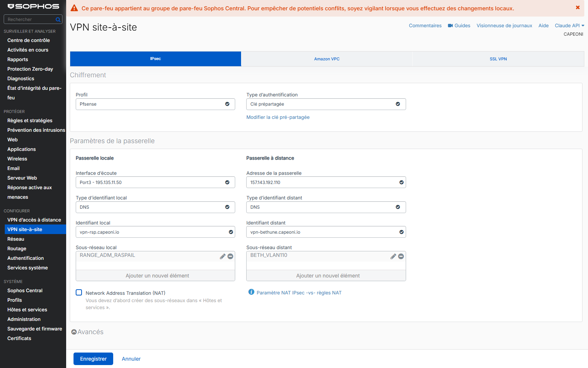Add new element to Sous-réseau distant
This screenshot has width=588, height=368.
[x=326, y=276]
